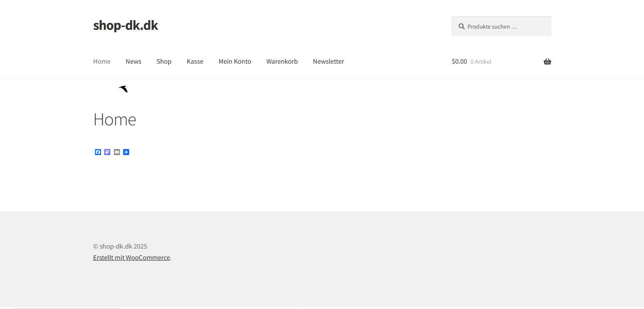Share the page on Mastodon

107,152
